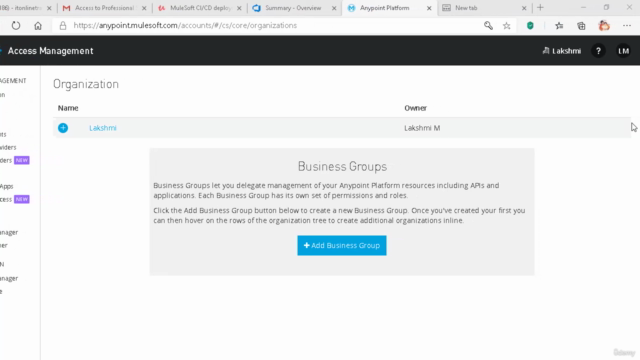View site info via the lock icon
This screenshot has width=640, height=360.
tap(62, 26)
